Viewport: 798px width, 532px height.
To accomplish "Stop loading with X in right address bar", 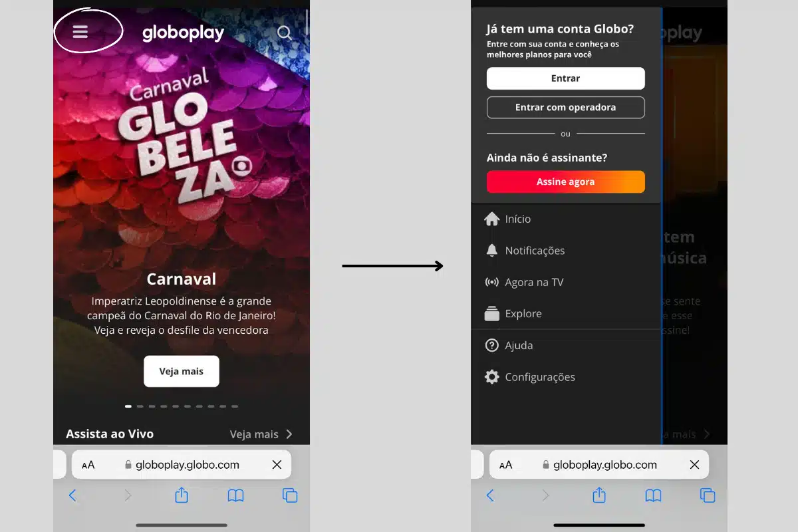I will tap(694, 465).
